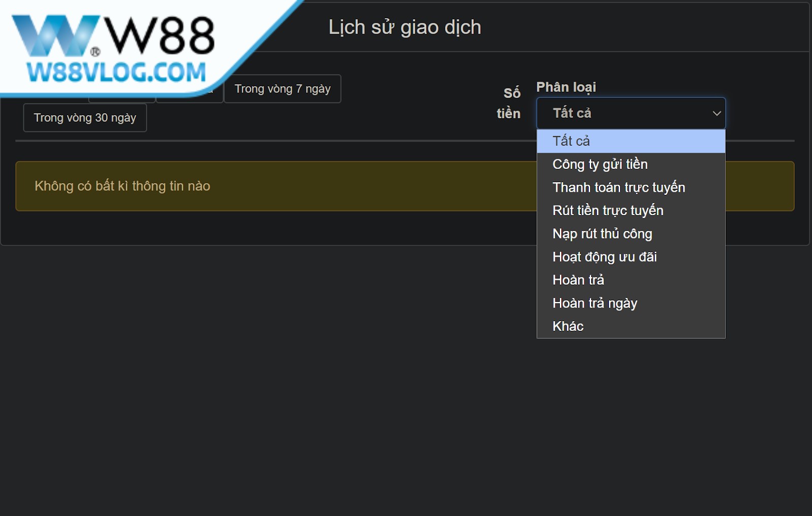Select Hoàn trả ngày option

point(631,303)
